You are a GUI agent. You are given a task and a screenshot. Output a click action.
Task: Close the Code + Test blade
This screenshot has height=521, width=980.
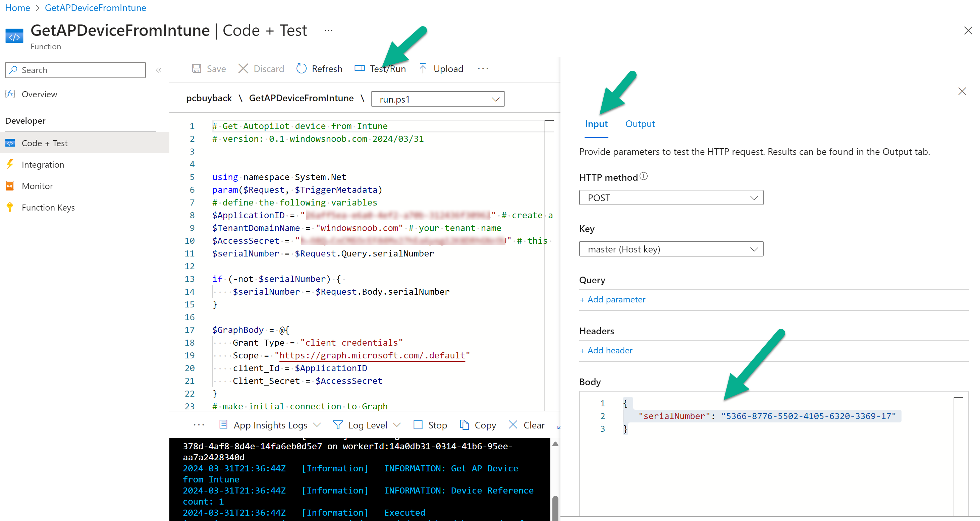pyautogui.click(x=968, y=31)
